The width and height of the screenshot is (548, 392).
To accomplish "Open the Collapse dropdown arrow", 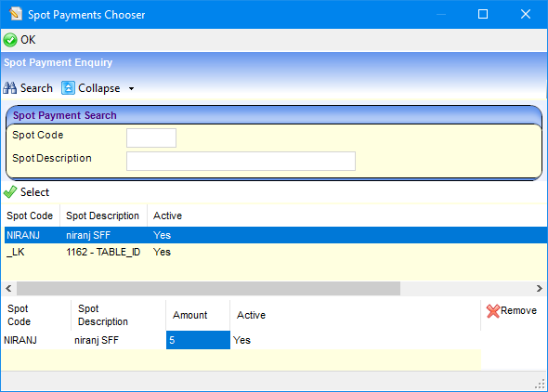I will click(131, 89).
